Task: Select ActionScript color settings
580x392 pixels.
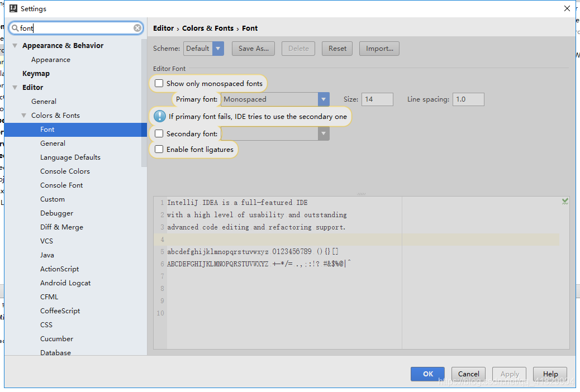Action: 60,269
